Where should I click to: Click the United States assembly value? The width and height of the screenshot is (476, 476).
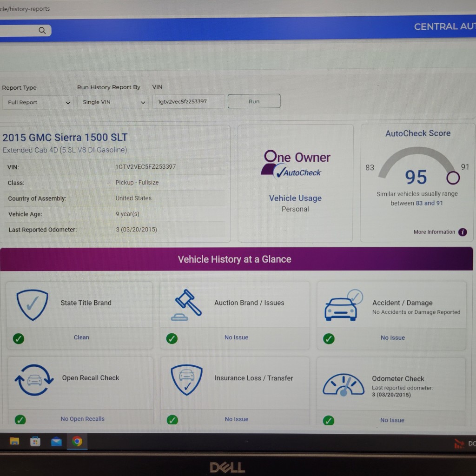(133, 198)
